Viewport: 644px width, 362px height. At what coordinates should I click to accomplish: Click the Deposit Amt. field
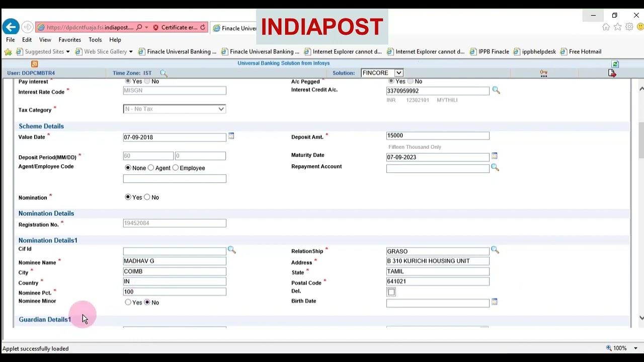click(x=438, y=136)
